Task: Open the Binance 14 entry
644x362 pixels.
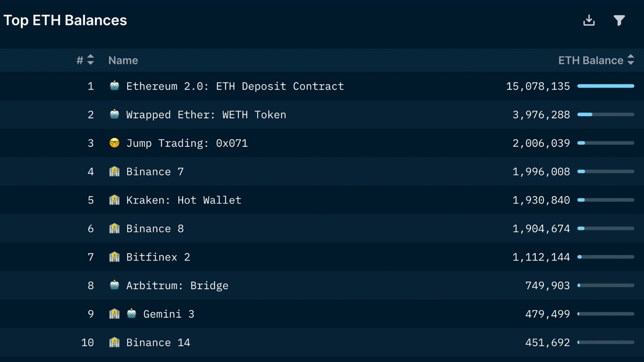Action: [158, 343]
